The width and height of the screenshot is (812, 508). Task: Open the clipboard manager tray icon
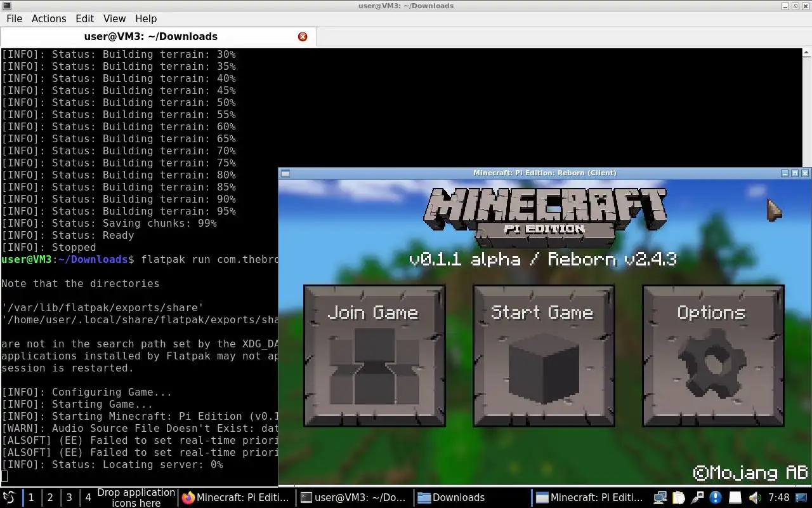[679, 497]
